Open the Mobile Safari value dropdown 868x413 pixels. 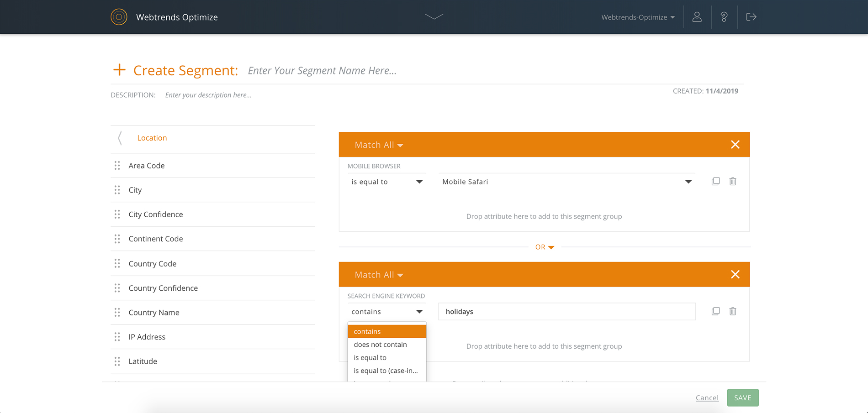[x=566, y=182]
